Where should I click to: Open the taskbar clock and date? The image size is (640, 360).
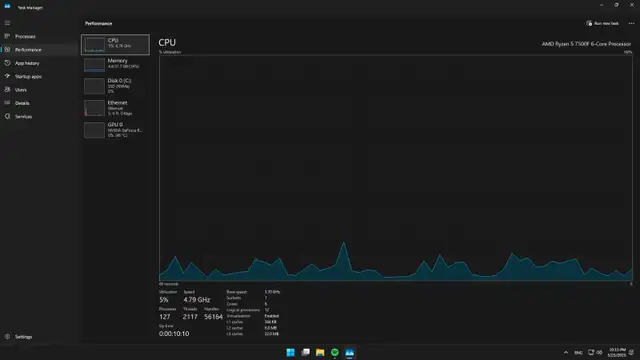point(617,352)
